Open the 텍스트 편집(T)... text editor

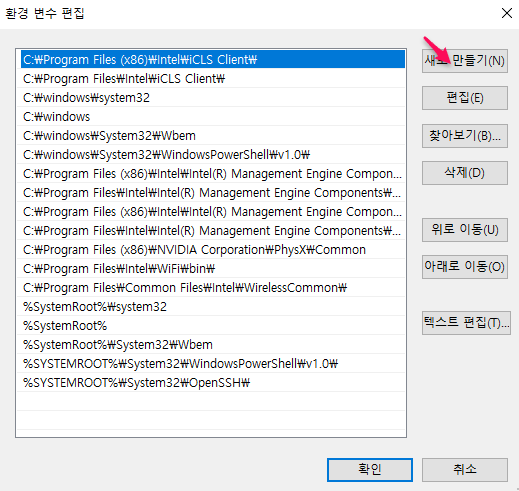466,323
